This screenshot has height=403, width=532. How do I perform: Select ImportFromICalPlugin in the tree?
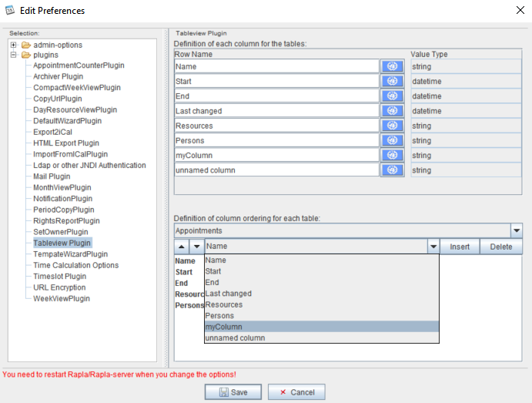pos(70,154)
